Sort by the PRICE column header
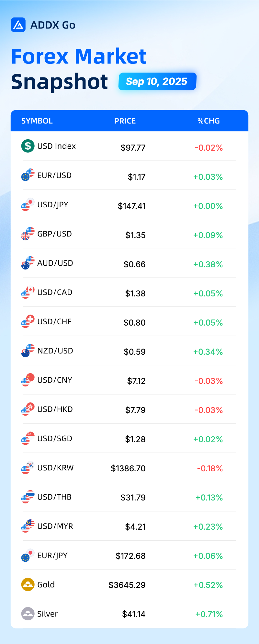The image size is (259, 644). (125, 121)
